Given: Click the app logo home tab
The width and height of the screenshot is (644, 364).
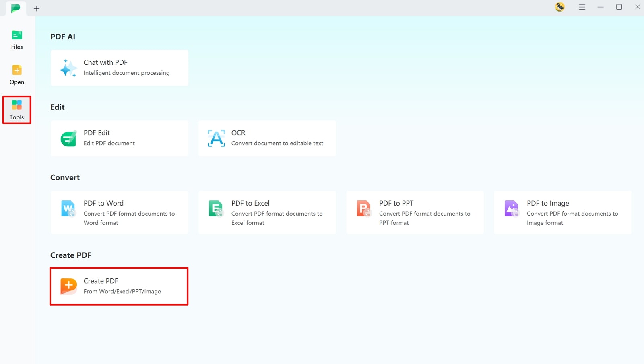Looking at the screenshot, I should click(x=16, y=8).
